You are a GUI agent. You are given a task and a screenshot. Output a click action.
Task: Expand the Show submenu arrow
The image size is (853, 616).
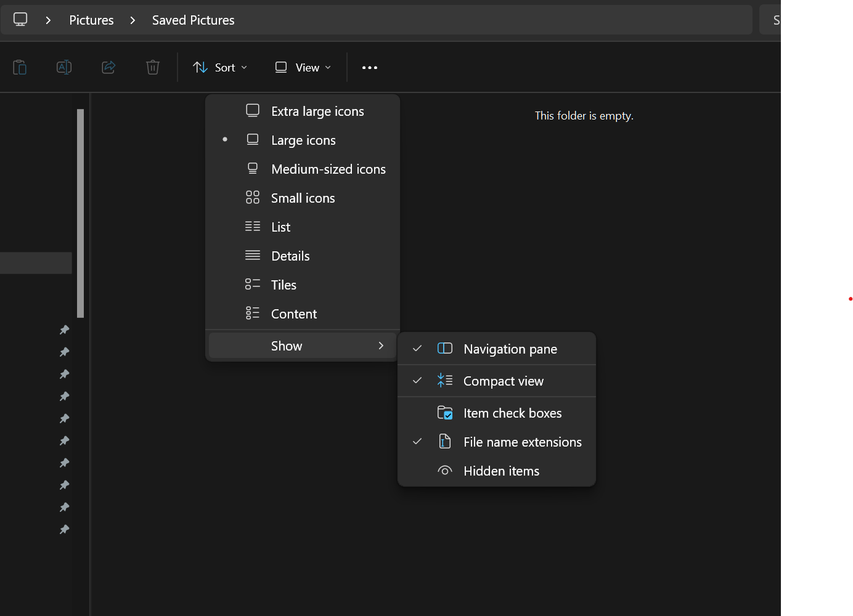pos(381,346)
